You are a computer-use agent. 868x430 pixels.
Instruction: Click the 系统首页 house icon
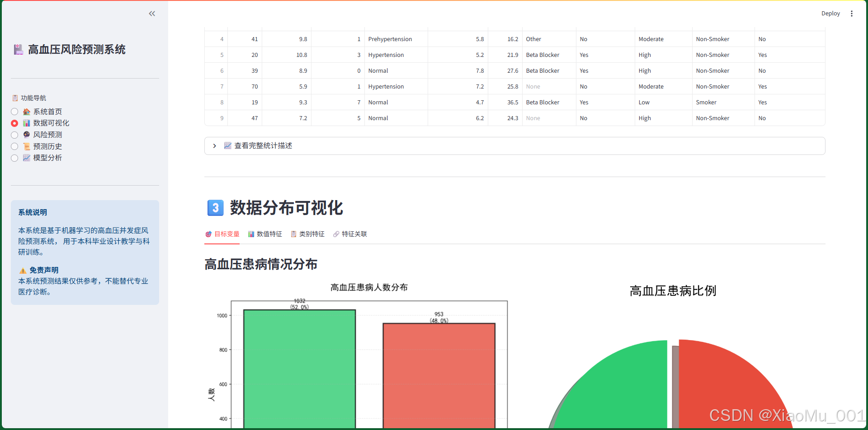[x=27, y=112]
